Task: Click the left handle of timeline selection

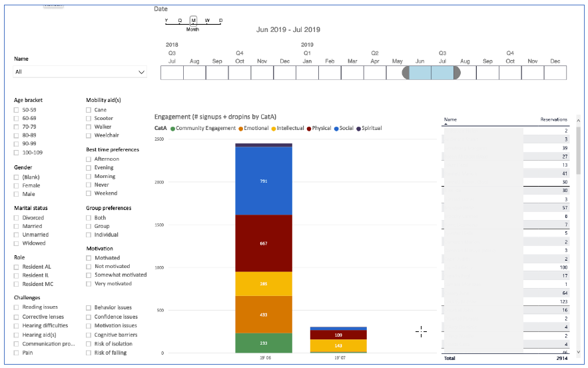Action: (x=406, y=73)
